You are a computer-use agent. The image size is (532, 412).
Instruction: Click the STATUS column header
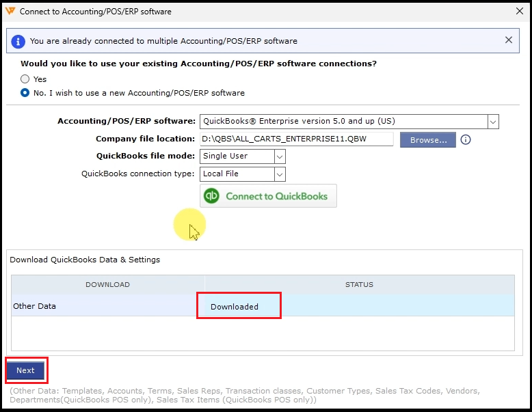click(x=359, y=284)
